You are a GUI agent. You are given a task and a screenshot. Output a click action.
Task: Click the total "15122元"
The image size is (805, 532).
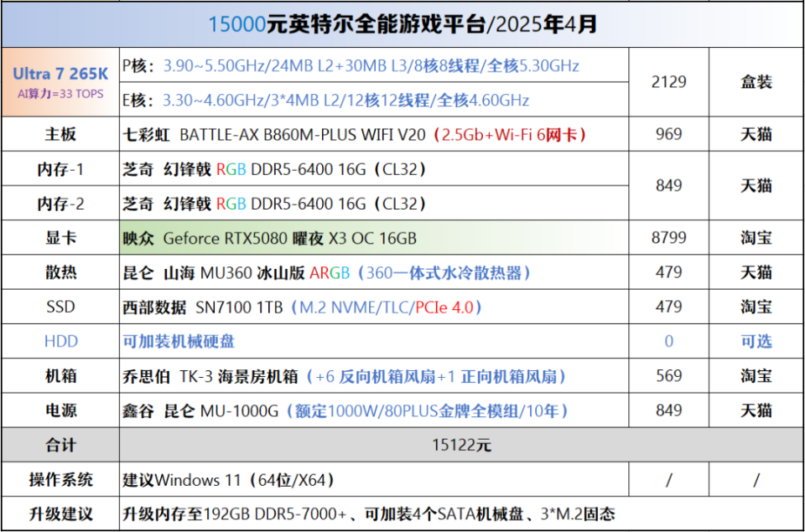[x=461, y=445]
